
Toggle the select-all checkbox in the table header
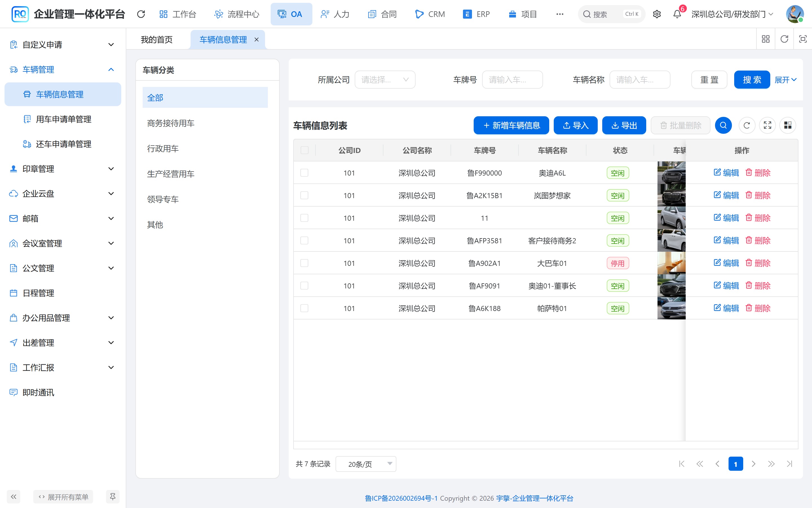point(304,150)
